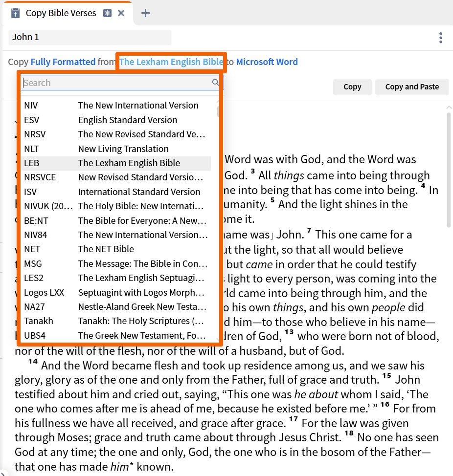The height and width of the screenshot is (476, 453).
Task: Choose ISV International Standard Version
Action: (116, 192)
